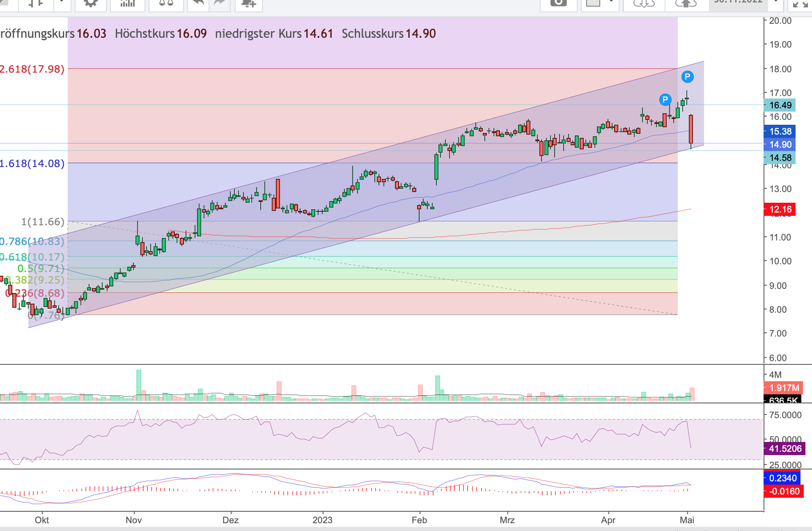Click the RSI value 41.5206 label
This screenshot has height=531, width=812.
(x=784, y=449)
